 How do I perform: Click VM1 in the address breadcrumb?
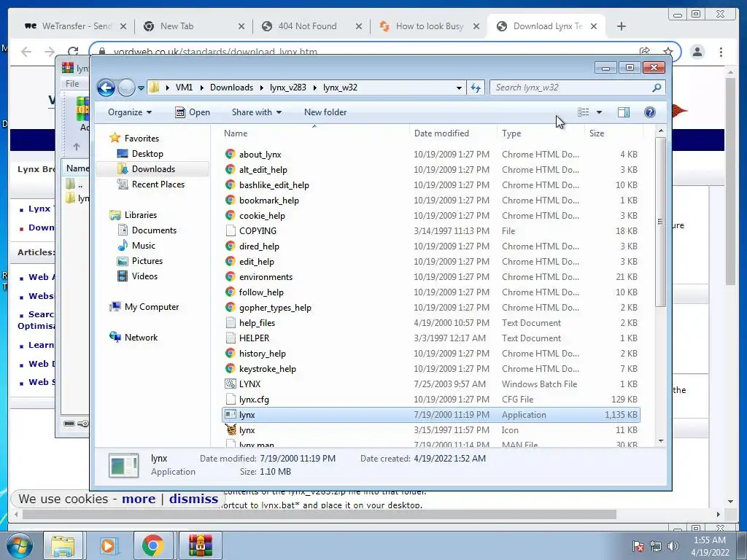(184, 87)
